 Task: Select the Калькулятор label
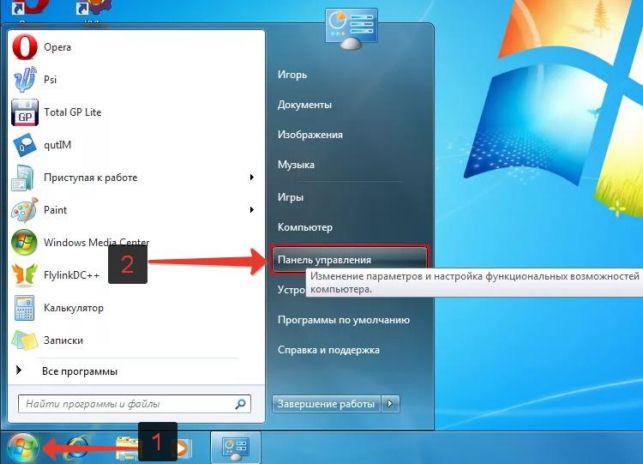coord(74,308)
